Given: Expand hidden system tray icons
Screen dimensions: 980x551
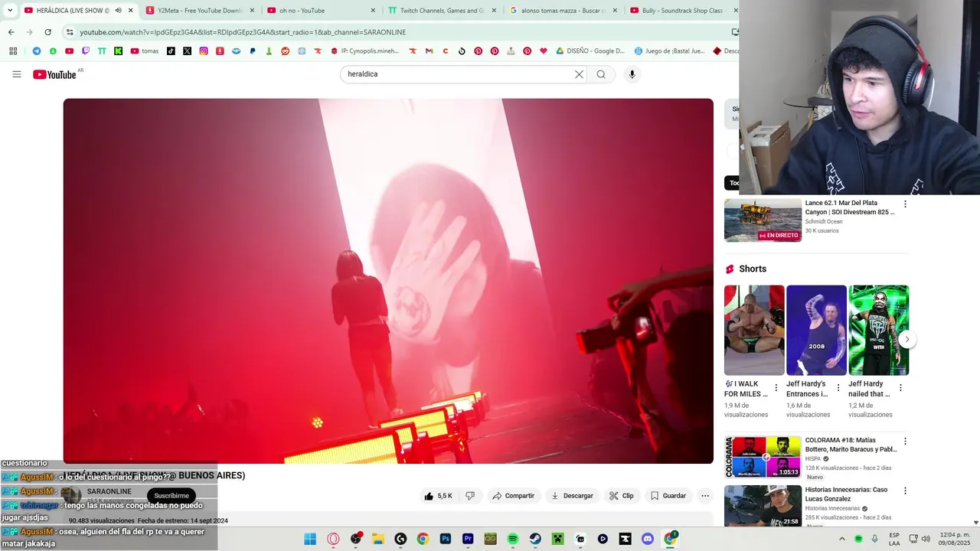Looking at the screenshot, I should [842, 539].
